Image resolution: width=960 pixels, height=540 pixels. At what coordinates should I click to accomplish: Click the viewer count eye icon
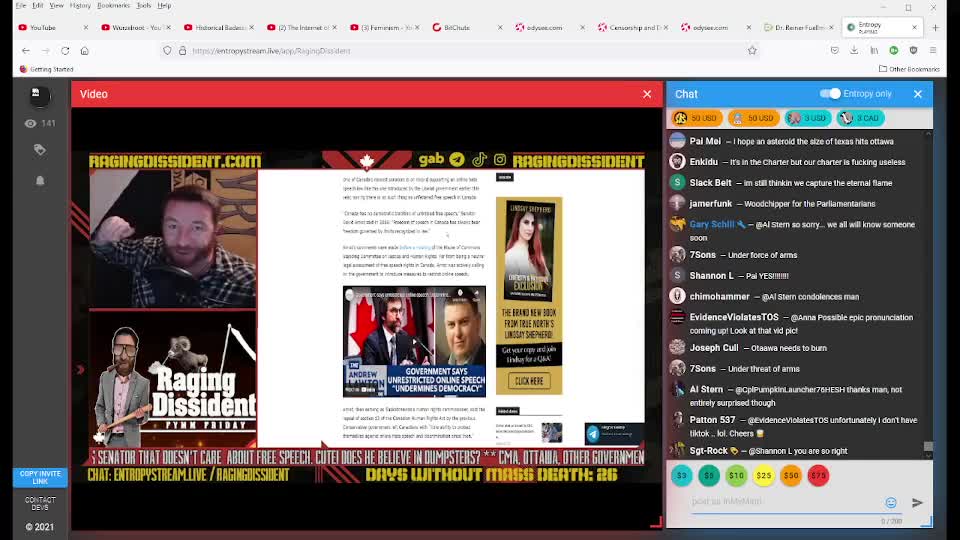click(x=30, y=124)
